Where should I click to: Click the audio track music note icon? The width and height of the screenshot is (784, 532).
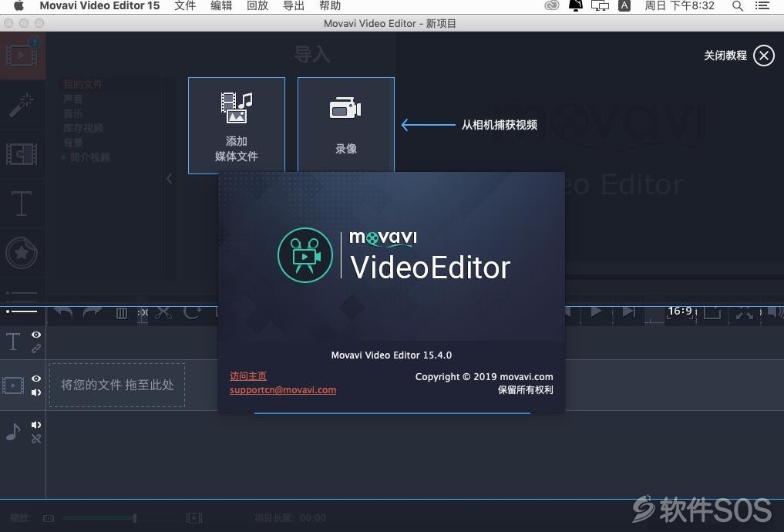coord(13,432)
